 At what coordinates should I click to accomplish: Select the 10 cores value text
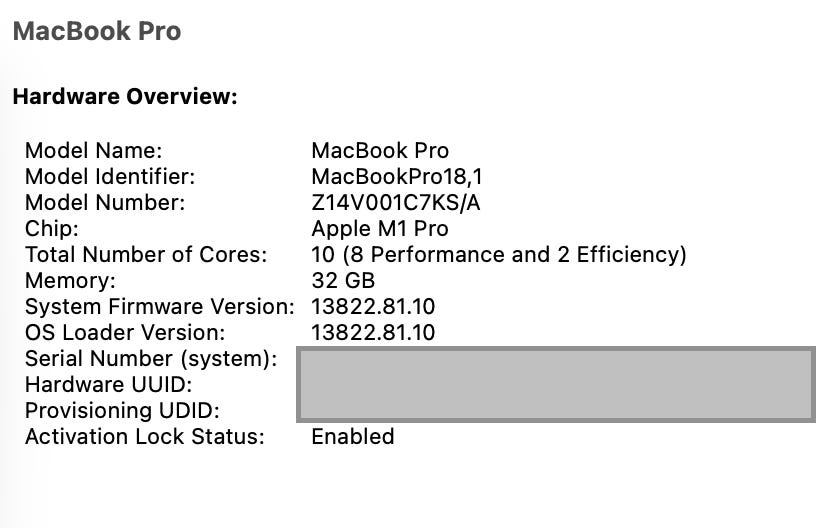pos(499,255)
